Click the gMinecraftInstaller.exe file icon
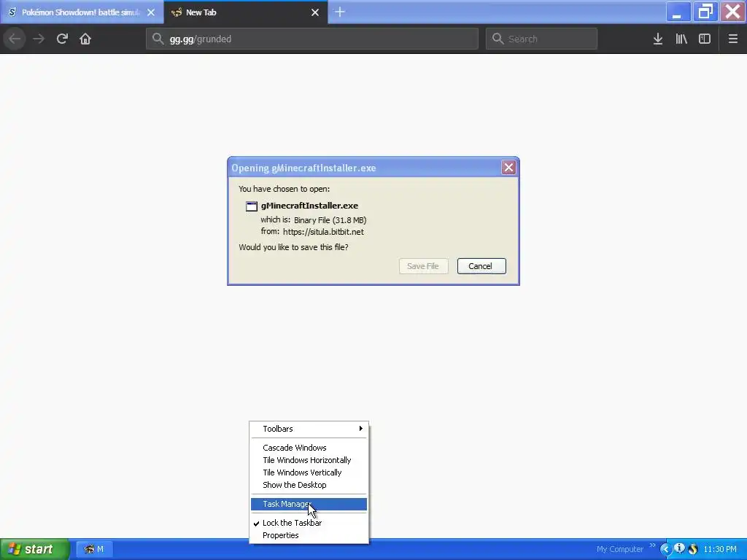747x560 pixels. (252, 206)
